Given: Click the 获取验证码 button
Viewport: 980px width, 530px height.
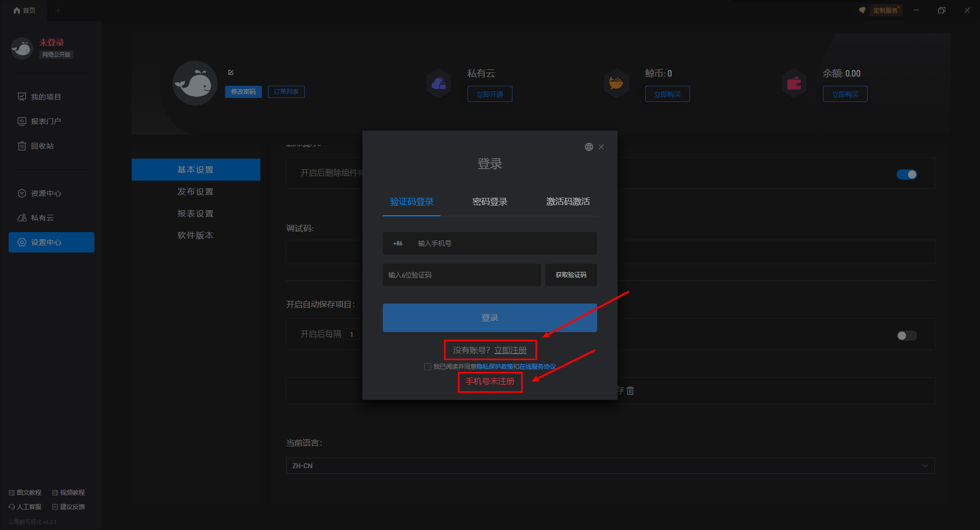Looking at the screenshot, I should coord(571,275).
